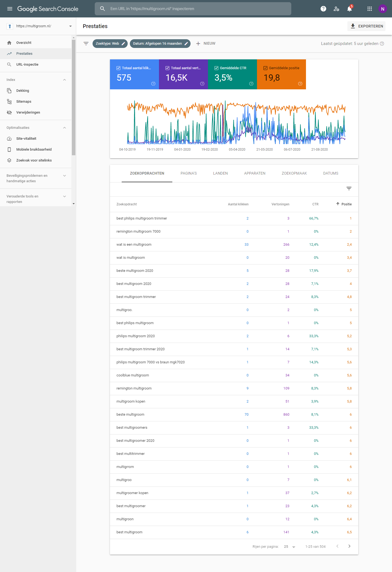Click the filter bar icon beside Zoektype

coord(86,44)
